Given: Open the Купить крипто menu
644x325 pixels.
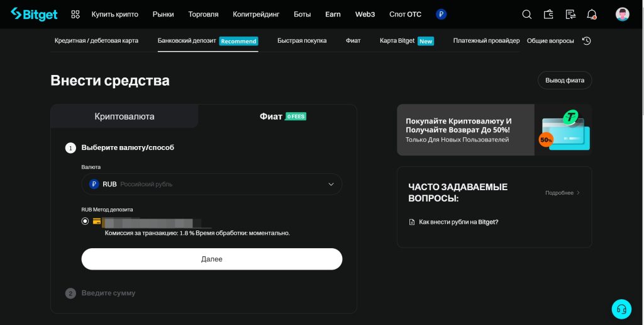Looking at the screenshot, I should click(114, 14).
